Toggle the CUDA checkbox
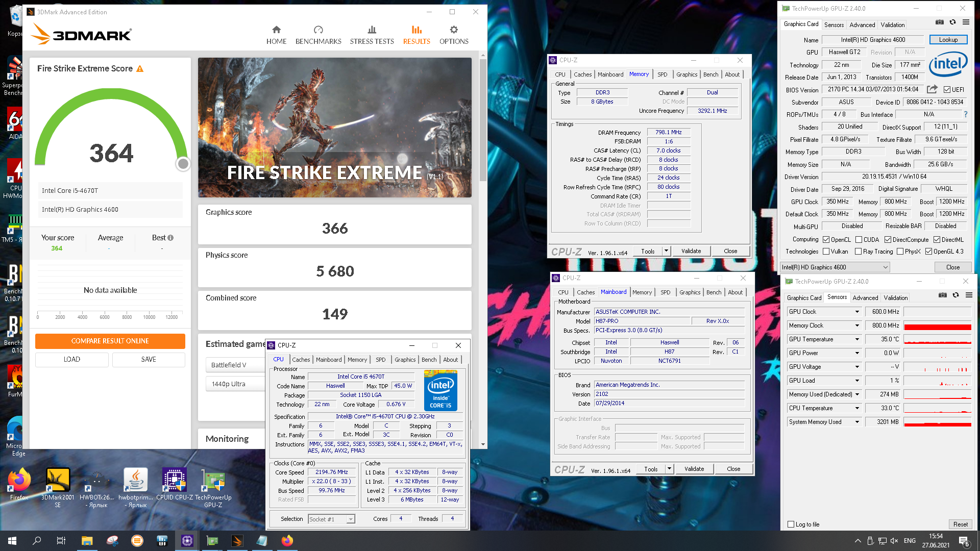The image size is (980, 551). (x=859, y=240)
